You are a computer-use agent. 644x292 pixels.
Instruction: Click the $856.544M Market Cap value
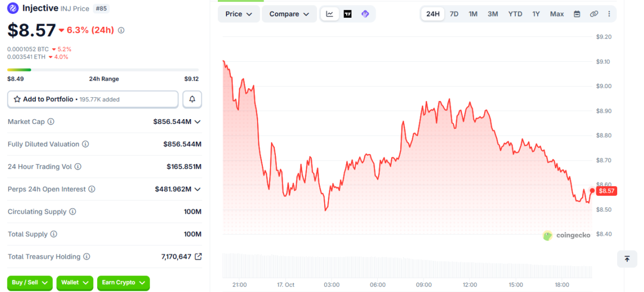click(172, 122)
